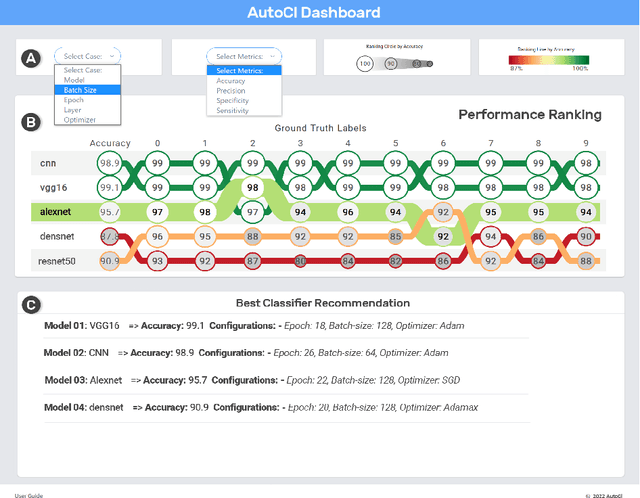Choose Batch Size option
Viewport: 640px width, 498px height.
pos(87,90)
